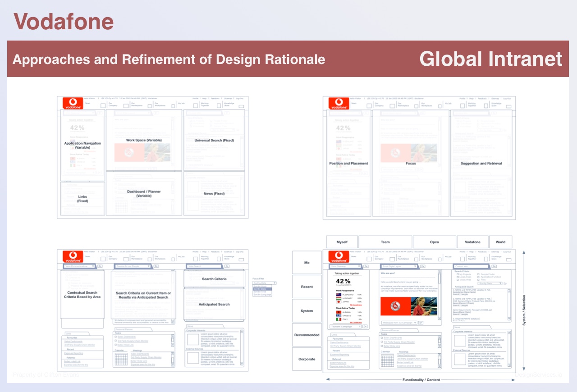
Task: Click the Italy flag under Most Active Today
Action: [x=339, y=319]
